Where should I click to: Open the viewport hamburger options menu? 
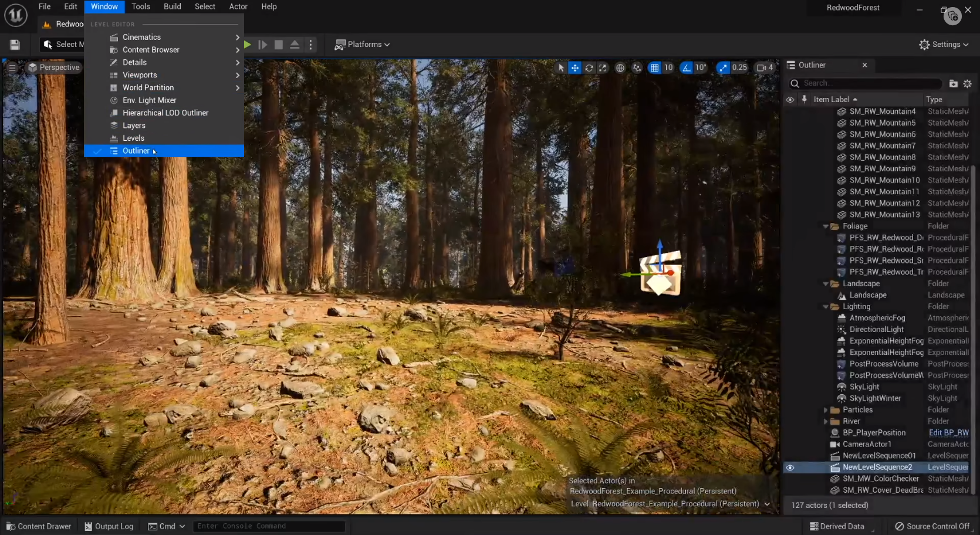click(12, 67)
